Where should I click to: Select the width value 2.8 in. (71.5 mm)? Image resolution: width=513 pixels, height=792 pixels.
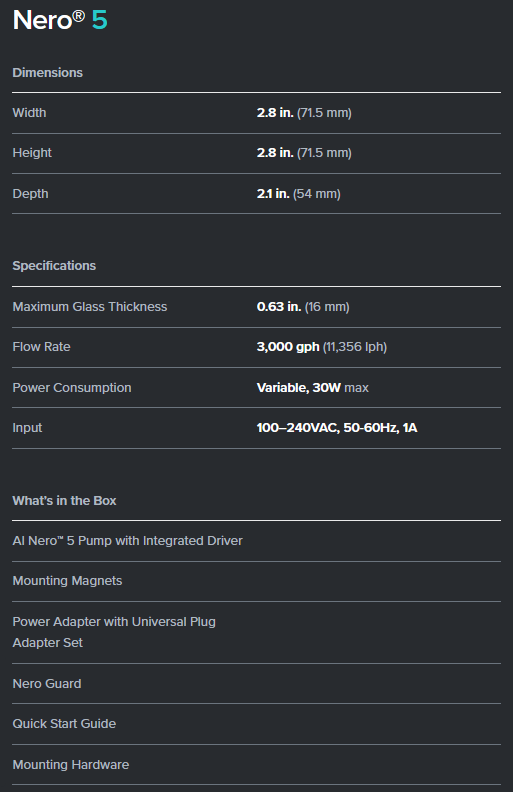point(304,113)
